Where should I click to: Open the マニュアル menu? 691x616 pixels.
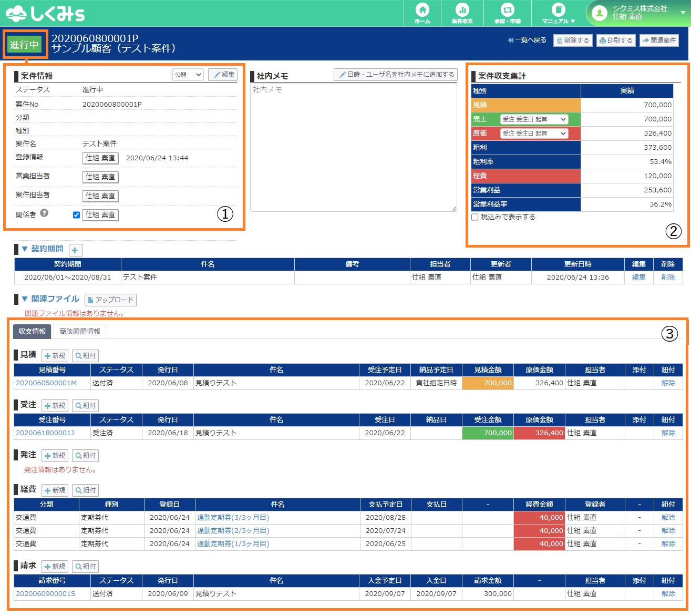click(559, 13)
